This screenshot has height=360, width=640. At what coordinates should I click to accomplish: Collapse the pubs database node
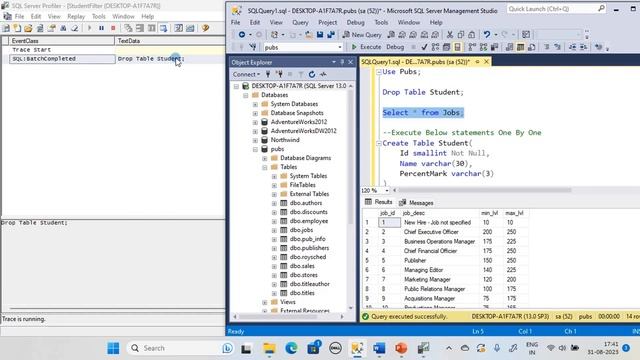tap(255, 149)
